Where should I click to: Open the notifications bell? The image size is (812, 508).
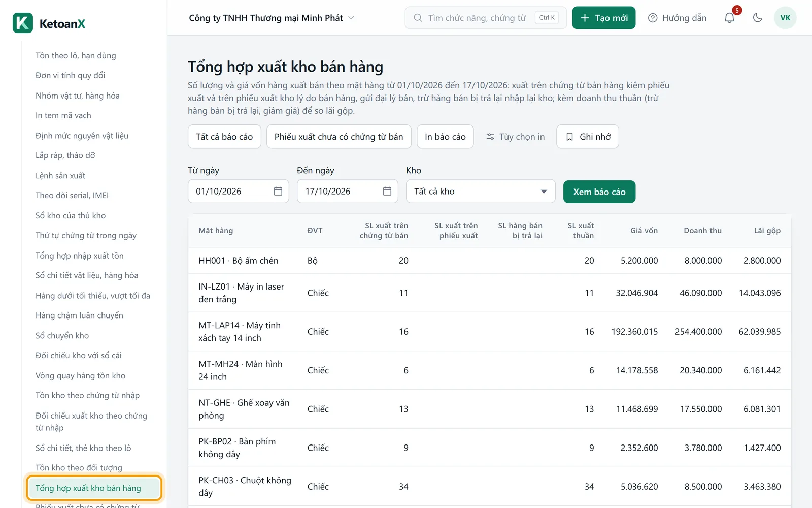tap(729, 18)
